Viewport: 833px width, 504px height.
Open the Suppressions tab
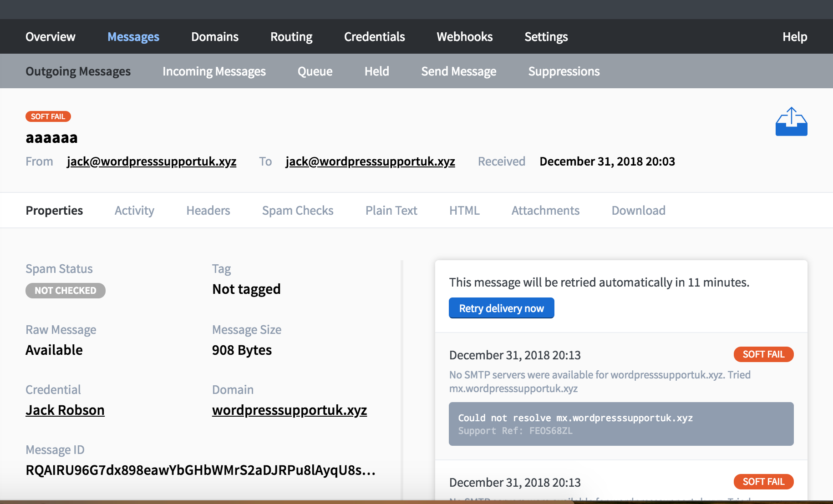[564, 71]
